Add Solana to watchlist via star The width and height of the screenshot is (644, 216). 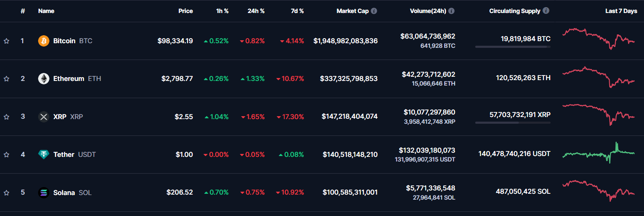(6, 193)
